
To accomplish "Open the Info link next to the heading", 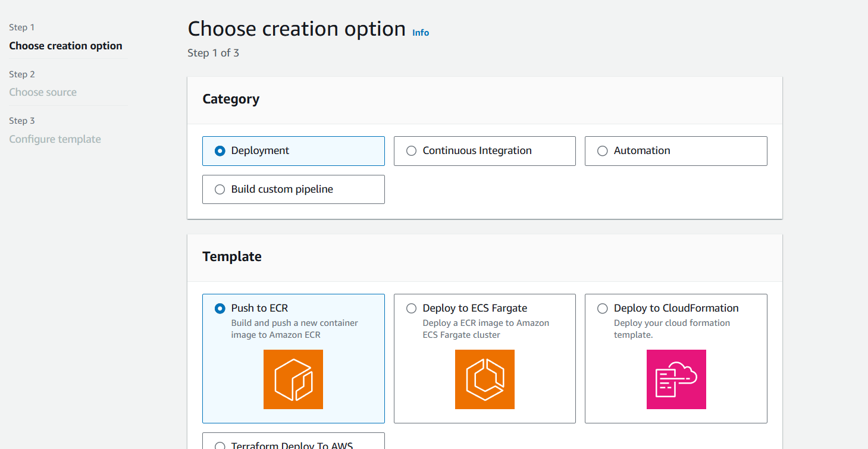I will click(x=421, y=33).
